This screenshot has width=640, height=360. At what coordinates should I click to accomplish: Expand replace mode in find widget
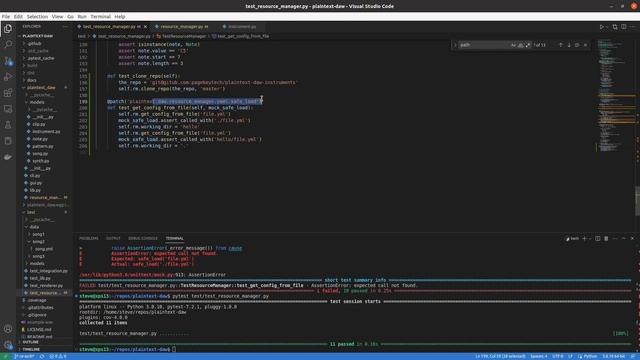455,45
